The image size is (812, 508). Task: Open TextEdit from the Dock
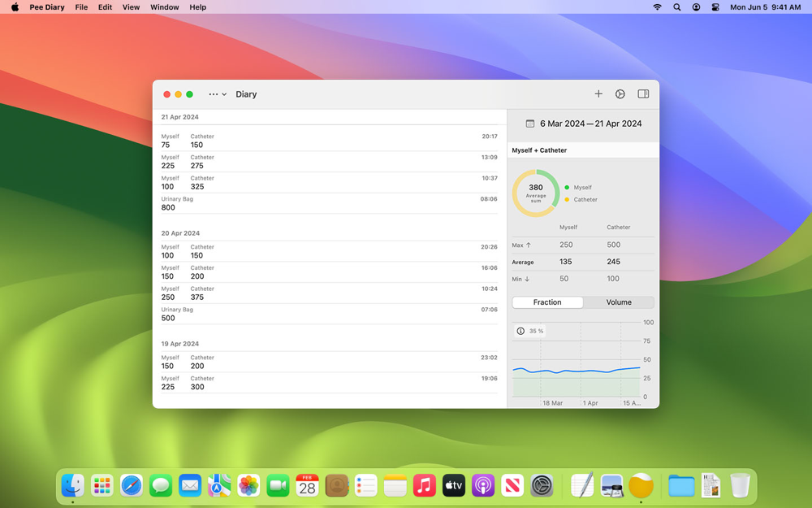[x=582, y=486]
